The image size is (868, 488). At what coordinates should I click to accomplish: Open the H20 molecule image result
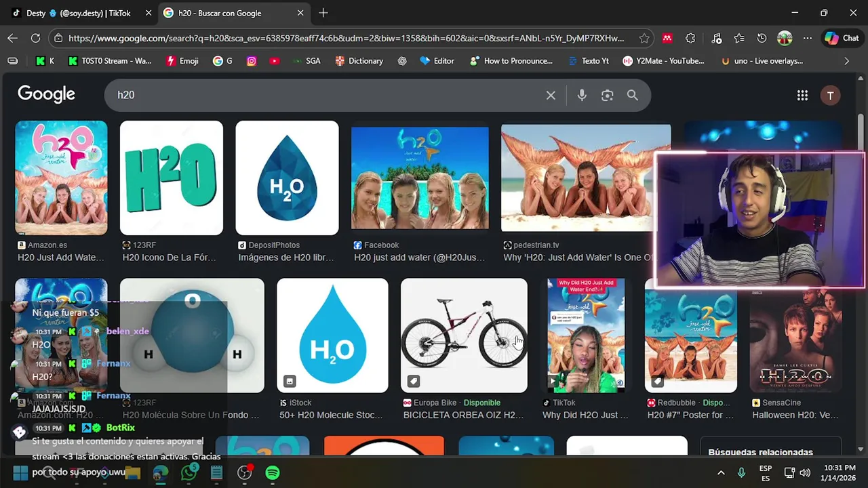point(192,335)
